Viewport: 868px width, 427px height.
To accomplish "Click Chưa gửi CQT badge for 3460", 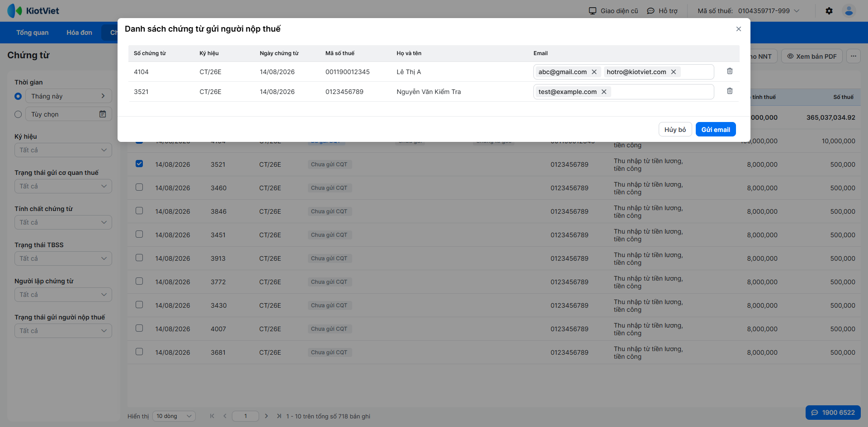I will [x=329, y=188].
